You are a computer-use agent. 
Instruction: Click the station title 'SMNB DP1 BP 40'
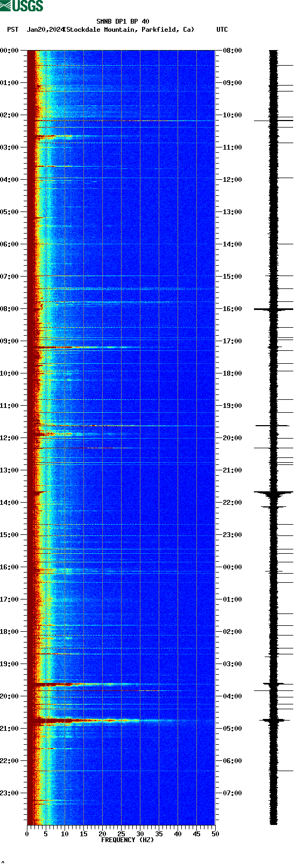(x=123, y=22)
